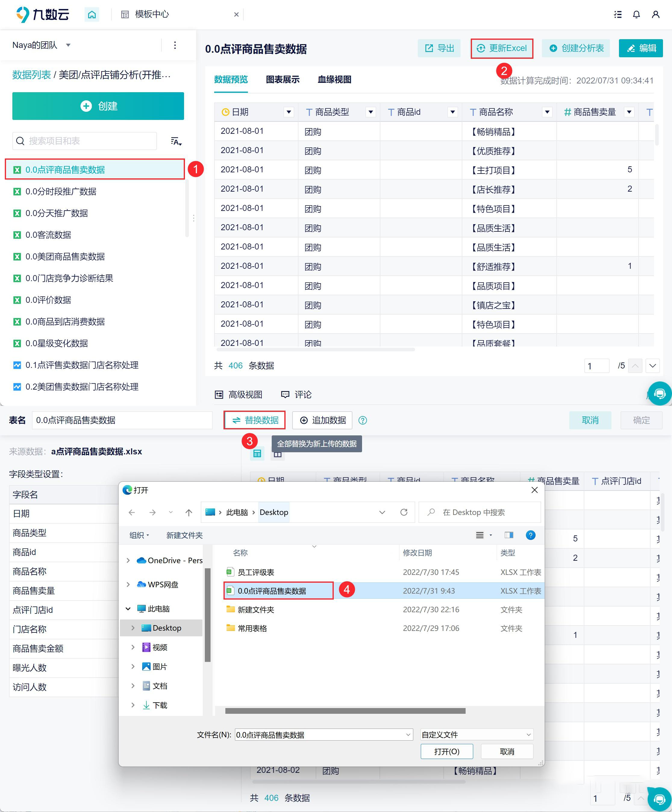Click the home icon in the top bar
Image resolution: width=672 pixels, height=812 pixels.
(92, 14)
